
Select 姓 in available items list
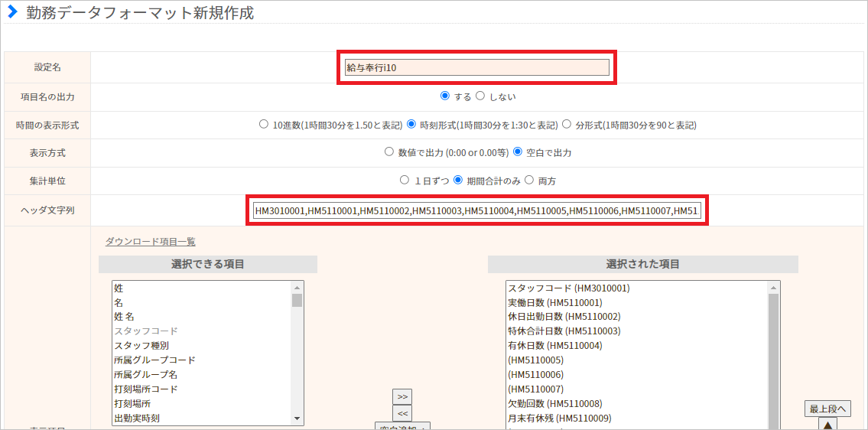pos(202,288)
